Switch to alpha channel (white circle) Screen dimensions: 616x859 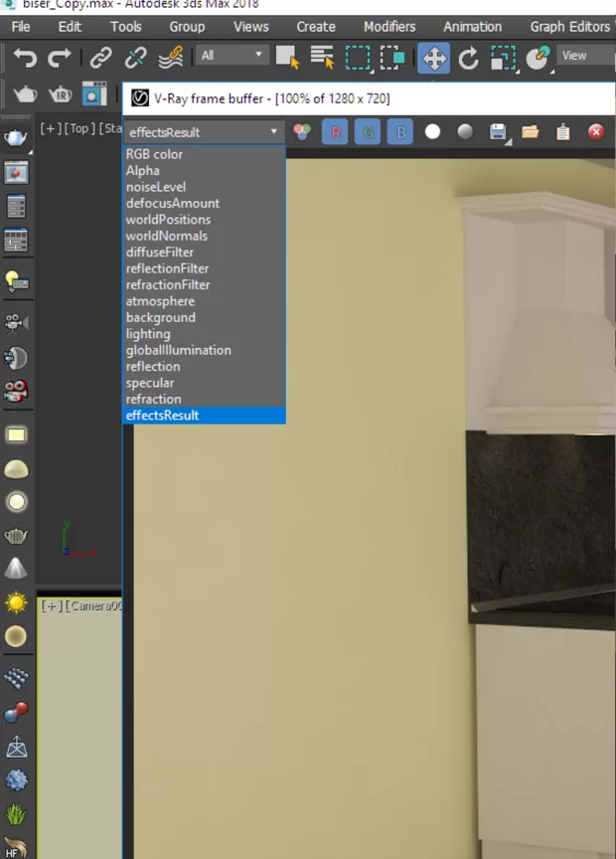[x=432, y=132]
